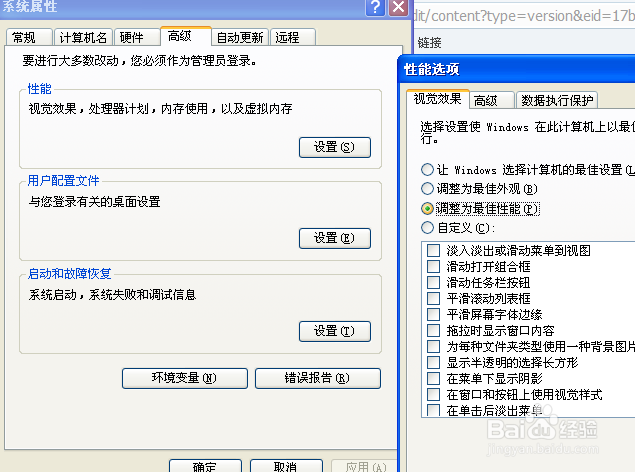635x472 pixels.
Task: Open 环境变量(N) dialog
Action: (x=185, y=378)
